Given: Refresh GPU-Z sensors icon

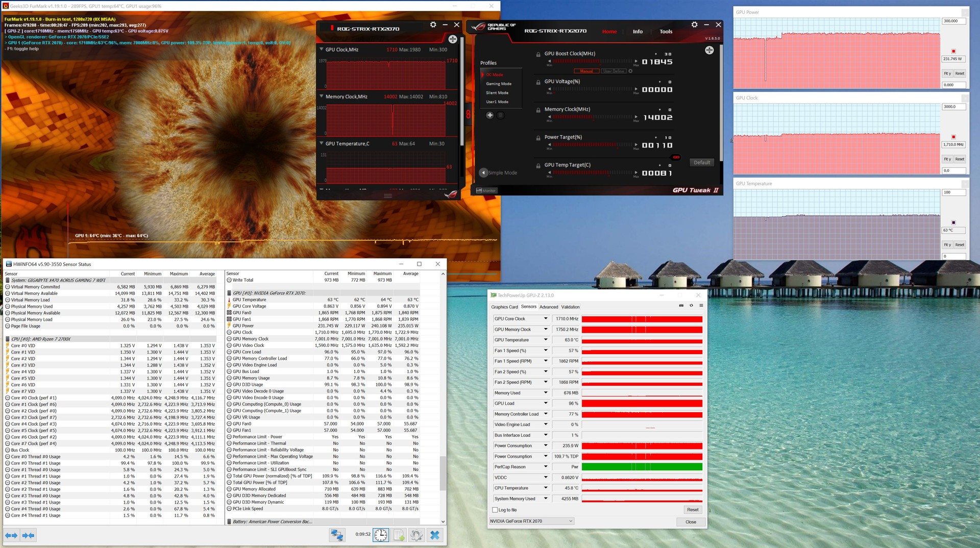Looking at the screenshot, I should 691,306.
